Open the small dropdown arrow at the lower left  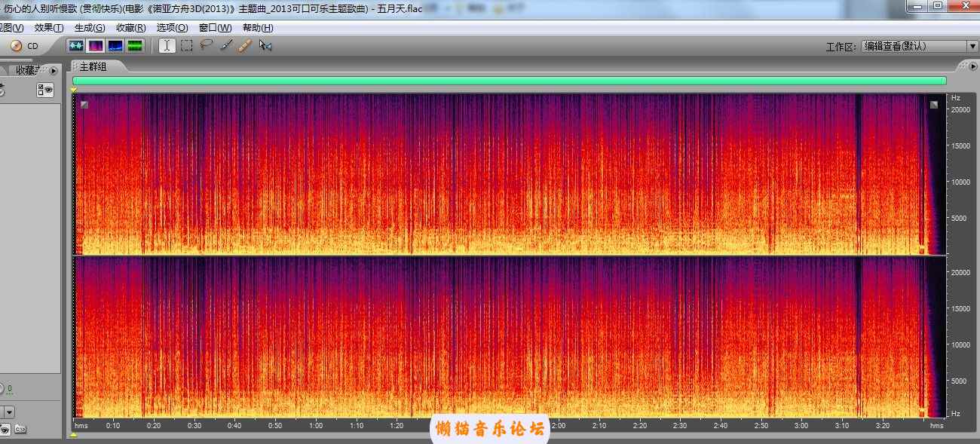(x=8, y=412)
